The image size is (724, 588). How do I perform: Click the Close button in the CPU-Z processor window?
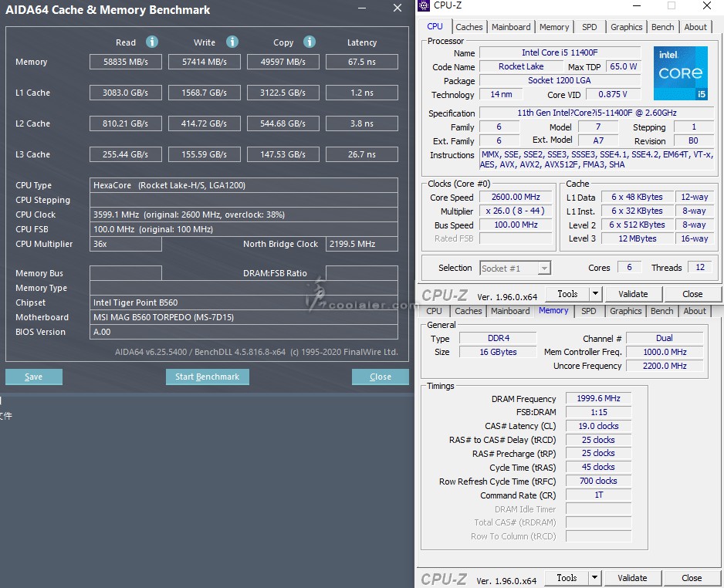692,294
